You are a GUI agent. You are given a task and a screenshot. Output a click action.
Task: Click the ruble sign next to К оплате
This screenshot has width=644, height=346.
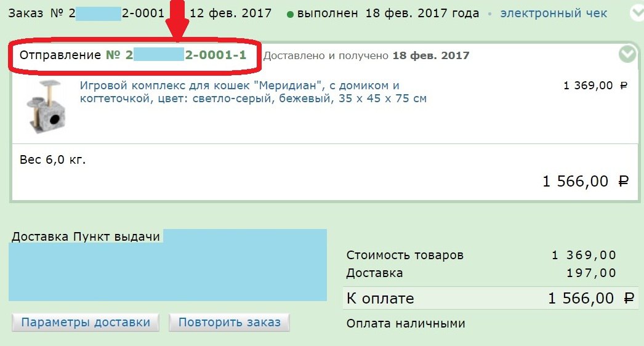tap(629, 299)
